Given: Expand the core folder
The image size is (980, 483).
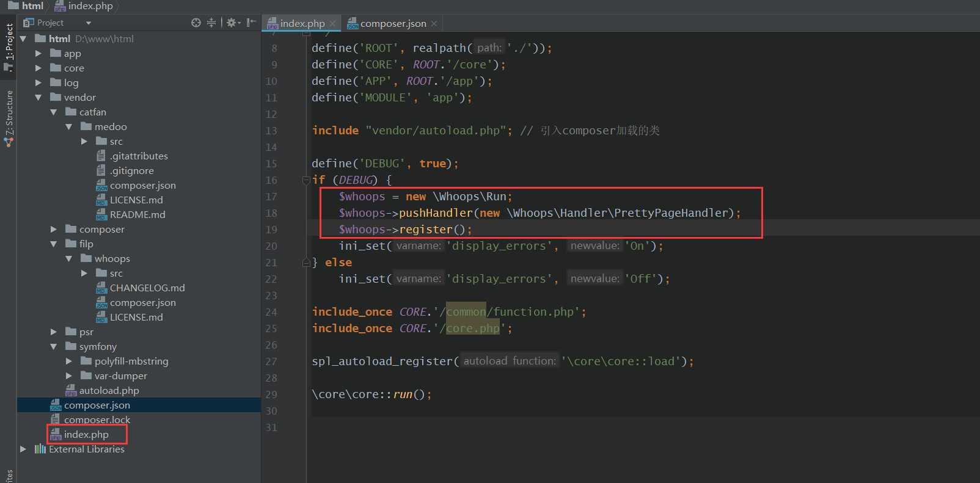Looking at the screenshot, I should click(x=38, y=68).
